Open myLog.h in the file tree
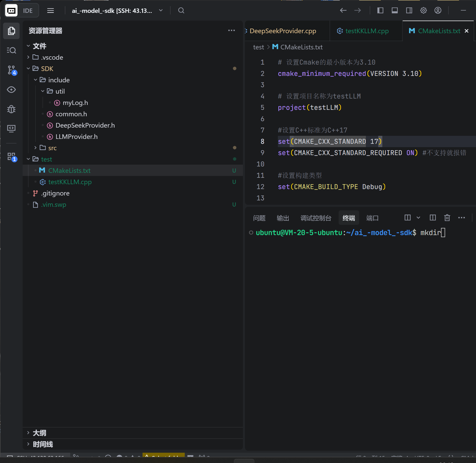The height and width of the screenshot is (463, 476). click(133, 103)
